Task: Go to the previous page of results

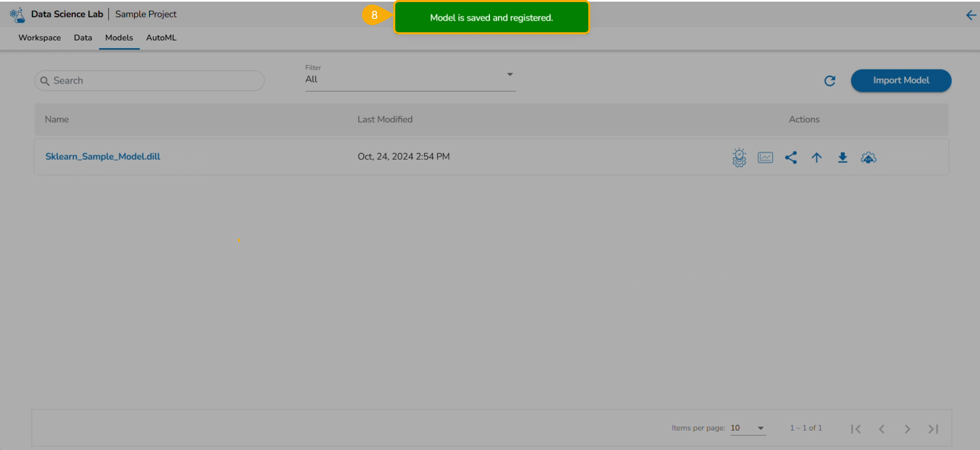Action: tap(881, 429)
